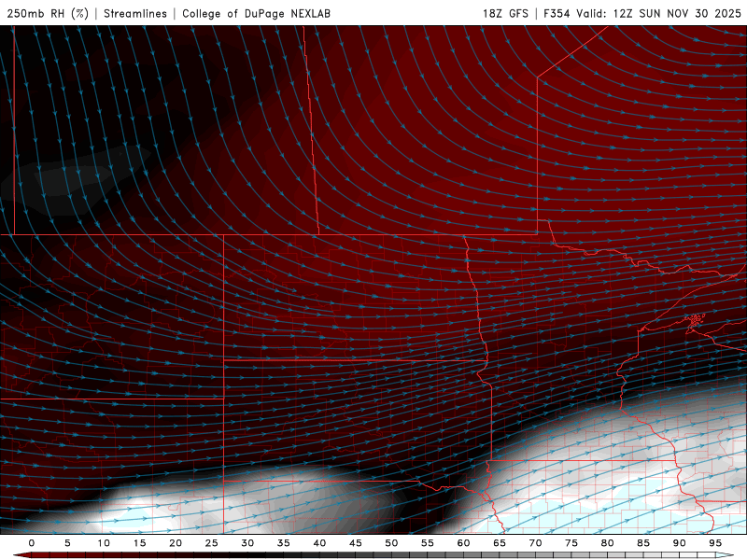
Task: Click 'College of DuPage NEXLAB' text
Action: click(256, 13)
